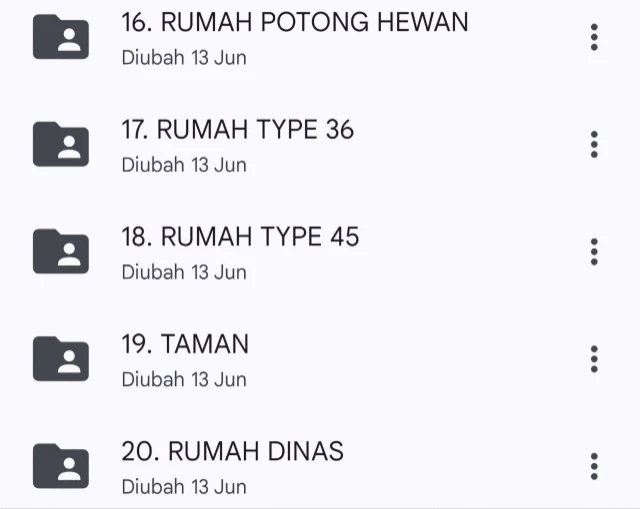Open folder 16. RUMAH POTONG HEWAN
Screen dimensions: 640x509
coord(294,22)
